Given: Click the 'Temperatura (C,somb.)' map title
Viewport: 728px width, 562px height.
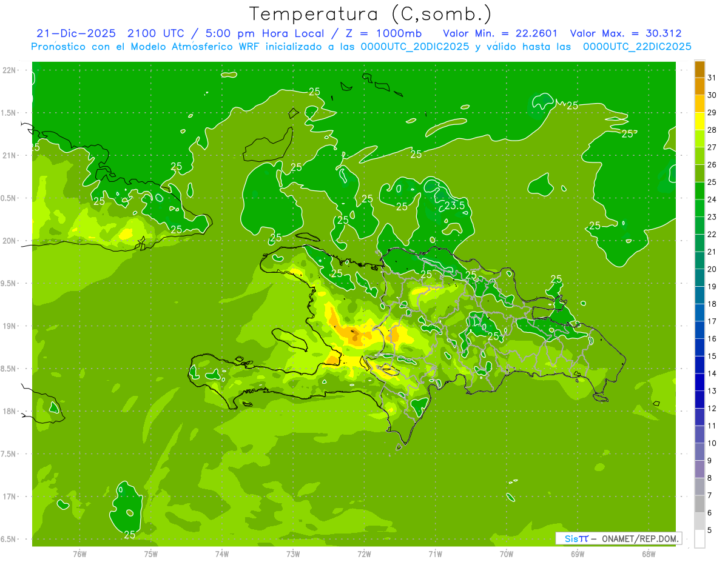Looking at the screenshot, I should pos(370,14).
